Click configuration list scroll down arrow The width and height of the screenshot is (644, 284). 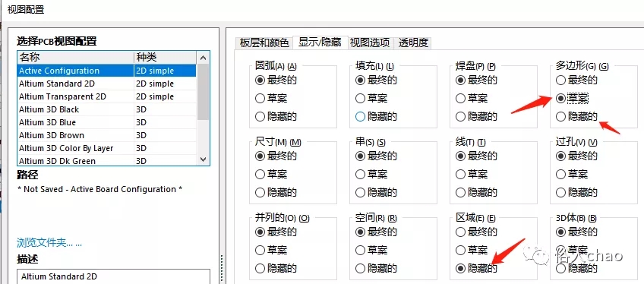pyautogui.click(x=203, y=159)
